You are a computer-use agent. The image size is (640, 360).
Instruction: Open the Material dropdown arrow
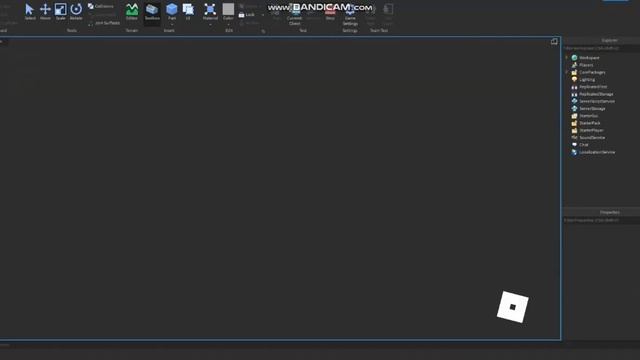pyautogui.click(x=210, y=24)
